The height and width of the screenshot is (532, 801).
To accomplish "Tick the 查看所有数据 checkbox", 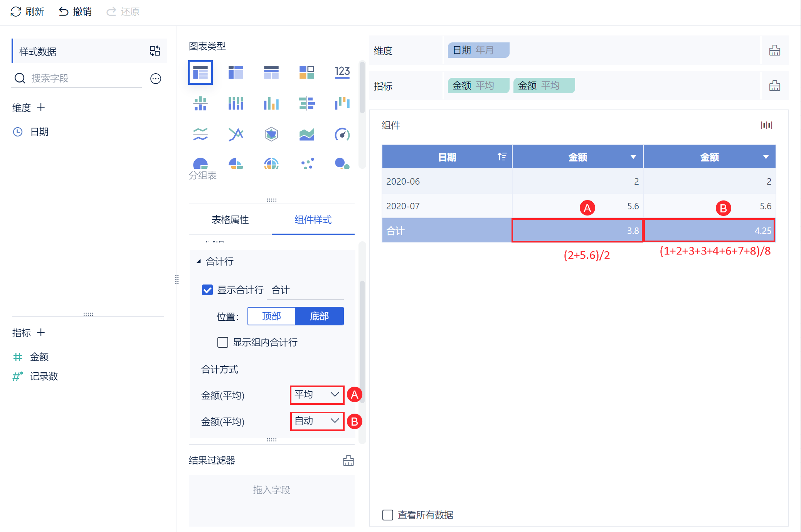I will pos(387,515).
